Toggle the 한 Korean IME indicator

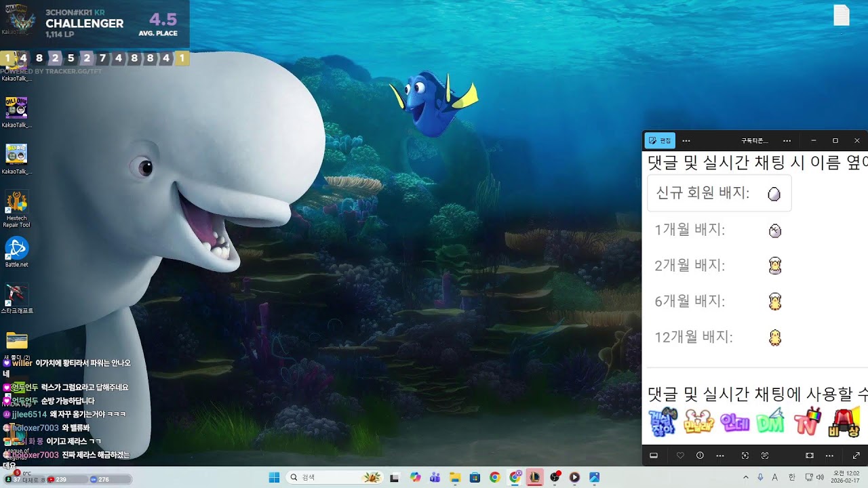791,477
